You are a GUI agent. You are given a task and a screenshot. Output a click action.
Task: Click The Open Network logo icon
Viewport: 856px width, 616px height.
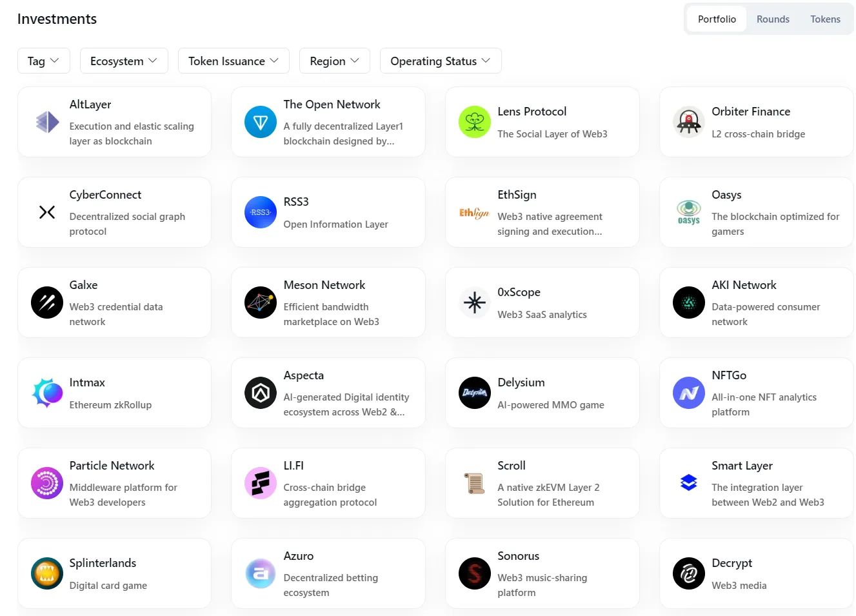[x=261, y=122]
